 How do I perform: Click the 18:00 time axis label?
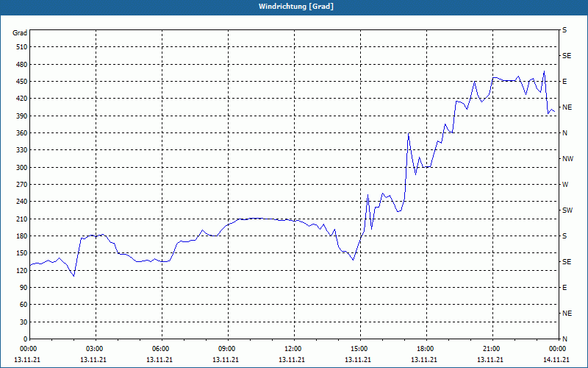[426, 348]
